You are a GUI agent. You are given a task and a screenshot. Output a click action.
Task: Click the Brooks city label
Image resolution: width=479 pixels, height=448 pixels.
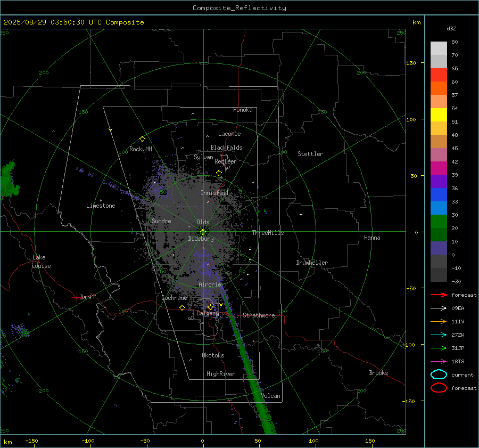(378, 373)
